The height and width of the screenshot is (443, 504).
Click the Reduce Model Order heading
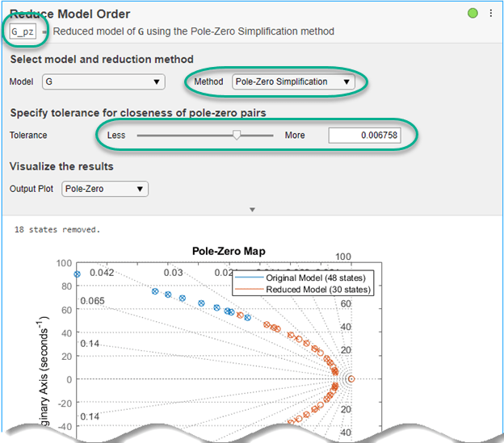click(69, 14)
